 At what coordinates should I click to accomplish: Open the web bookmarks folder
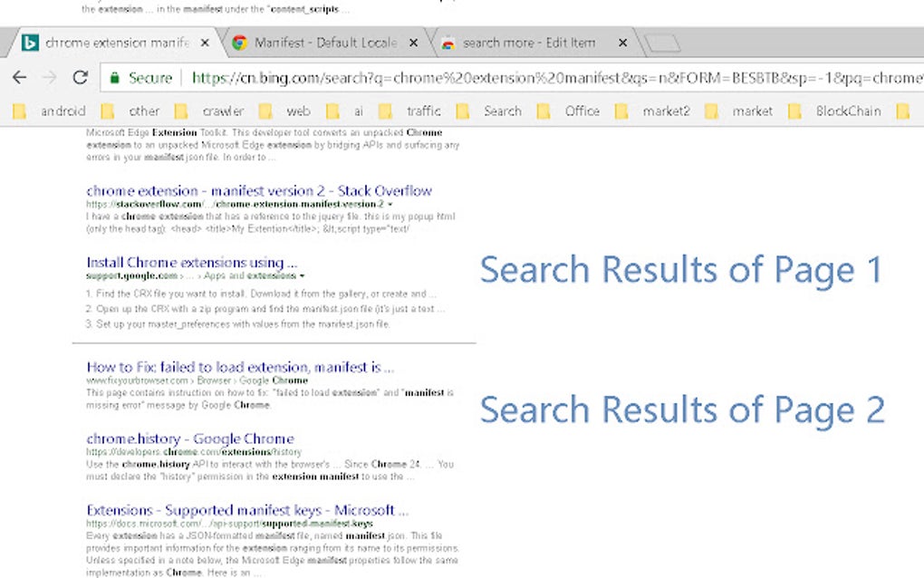click(x=284, y=111)
